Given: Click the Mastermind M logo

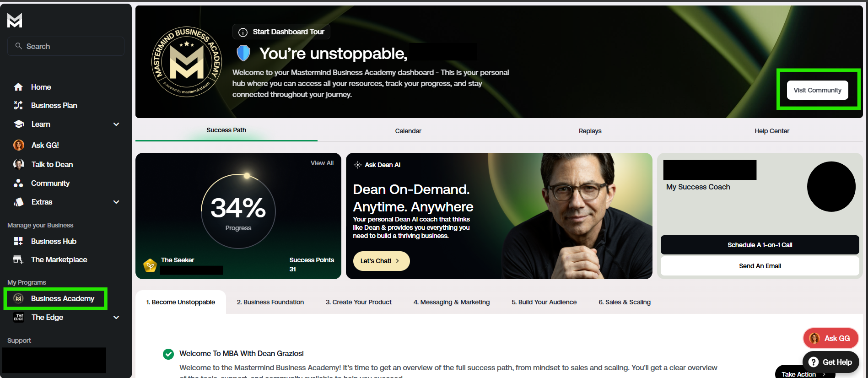Looking at the screenshot, I should click(15, 20).
